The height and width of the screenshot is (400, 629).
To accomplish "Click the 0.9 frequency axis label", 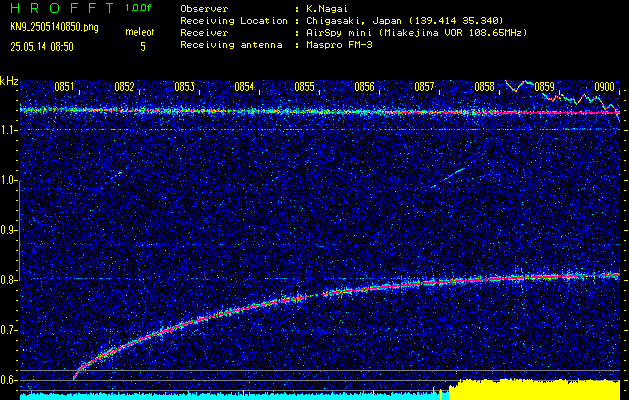I will coord(9,230).
